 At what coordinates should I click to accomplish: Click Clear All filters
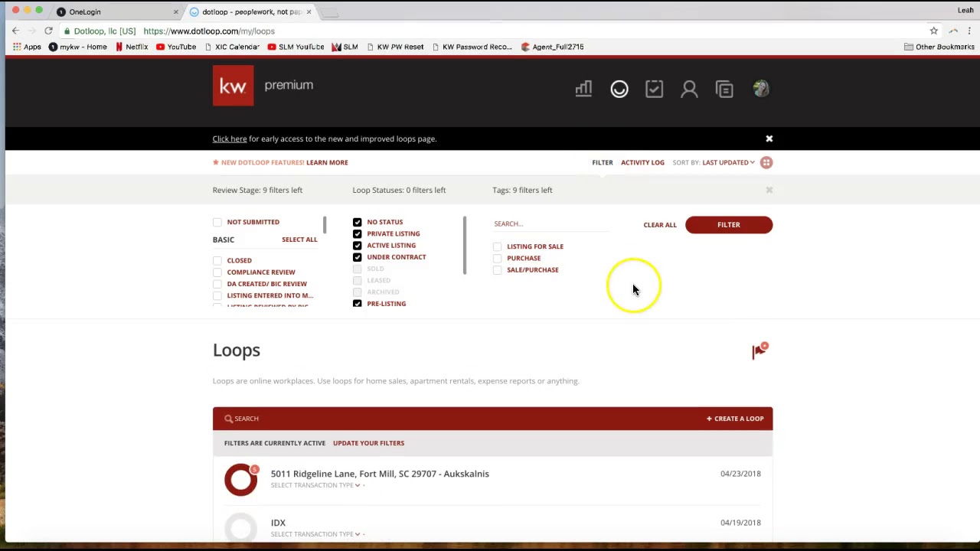coord(660,225)
